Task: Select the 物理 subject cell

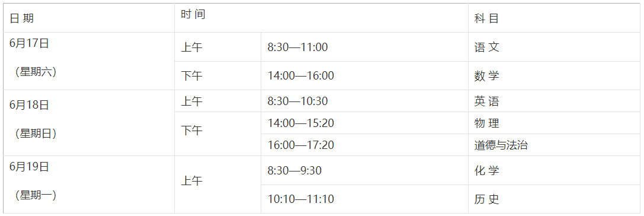Action: [554, 123]
